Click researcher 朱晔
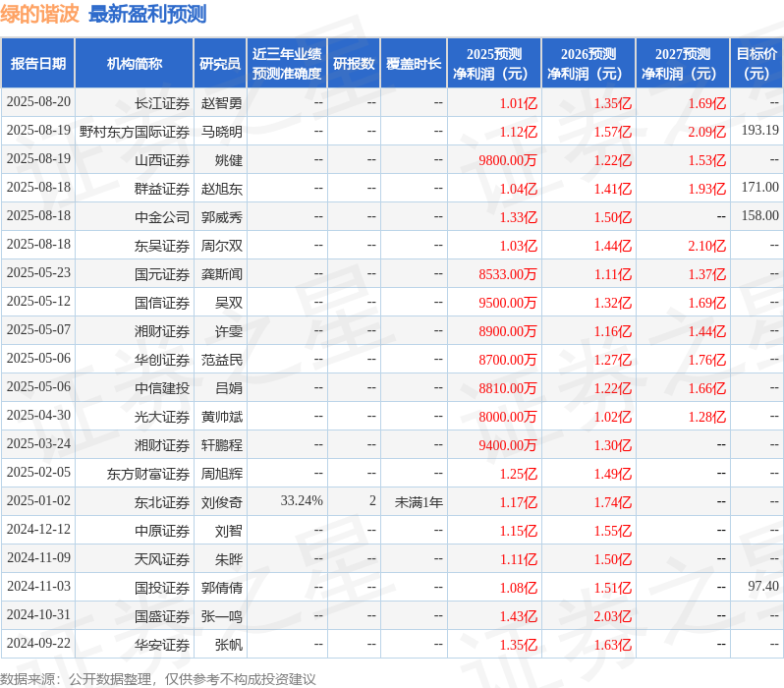The image size is (784, 688). 229,560
